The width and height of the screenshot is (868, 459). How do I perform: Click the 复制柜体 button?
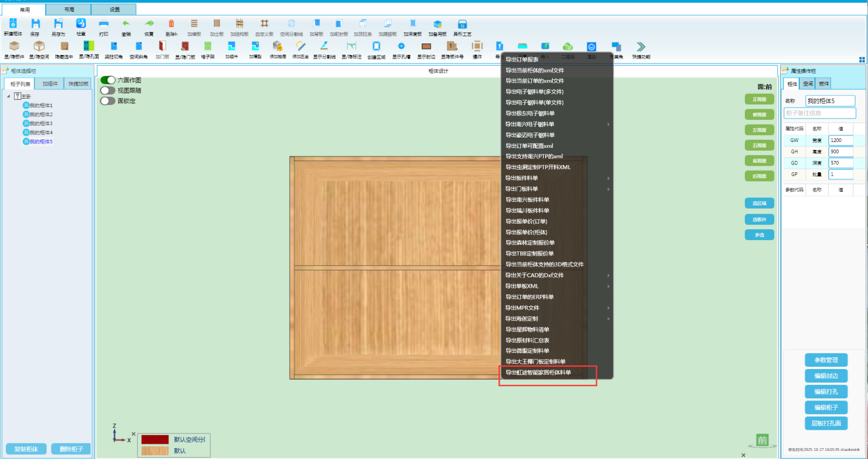tap(26, 449)
